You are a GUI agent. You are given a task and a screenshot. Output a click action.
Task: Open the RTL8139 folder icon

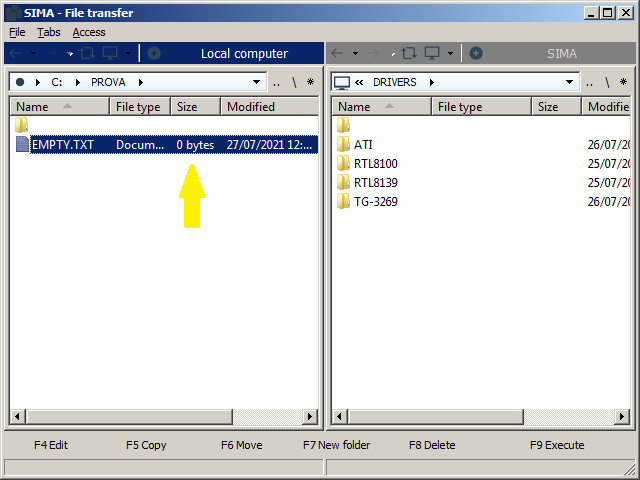point(344,182)
